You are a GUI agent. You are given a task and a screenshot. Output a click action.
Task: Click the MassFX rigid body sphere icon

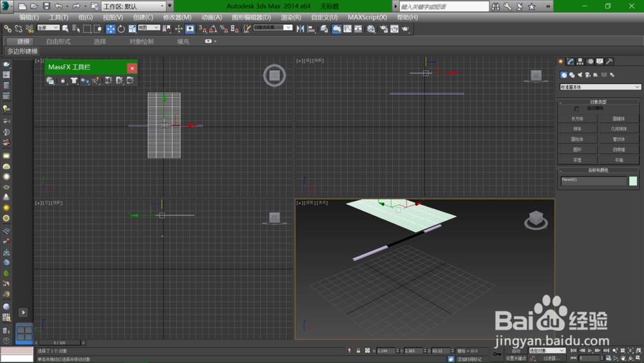pos(62,81)
